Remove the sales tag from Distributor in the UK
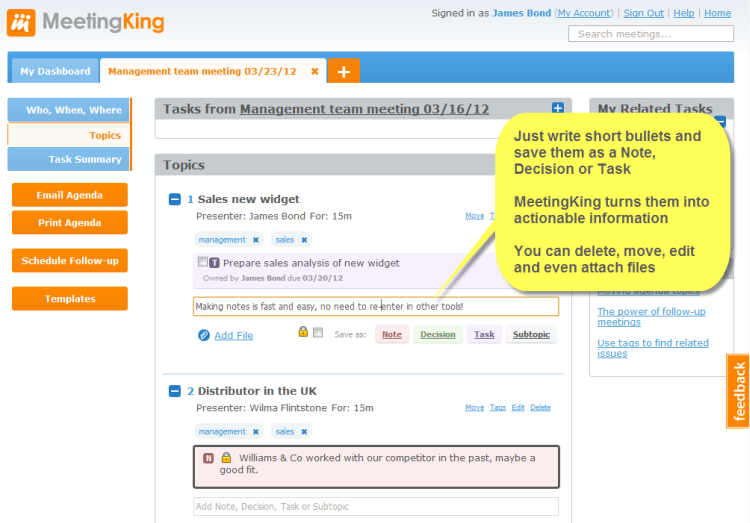Image resolution: width=750 pixels, height=523 pixels. [304, 432]
